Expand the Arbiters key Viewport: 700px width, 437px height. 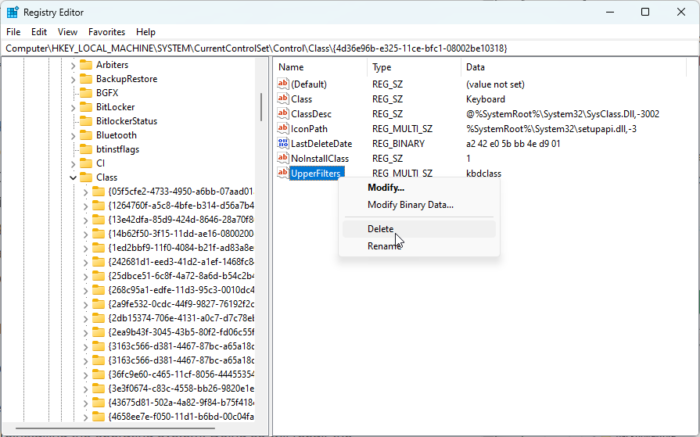pyautogui.click(x=73, y=65)
